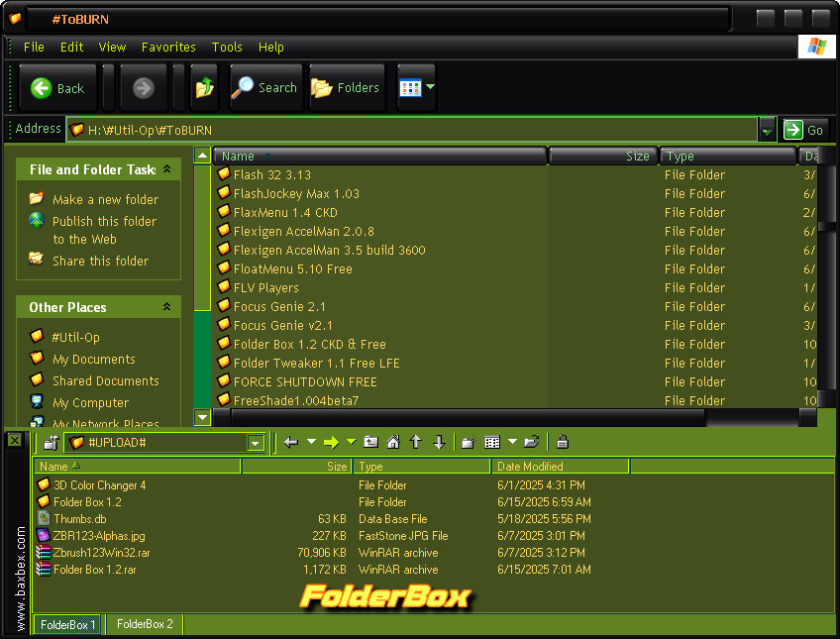Viewport: 840px width, 639px height.
Task: Click the task pane scroll down arrow
Action: [x=202, y=417]
